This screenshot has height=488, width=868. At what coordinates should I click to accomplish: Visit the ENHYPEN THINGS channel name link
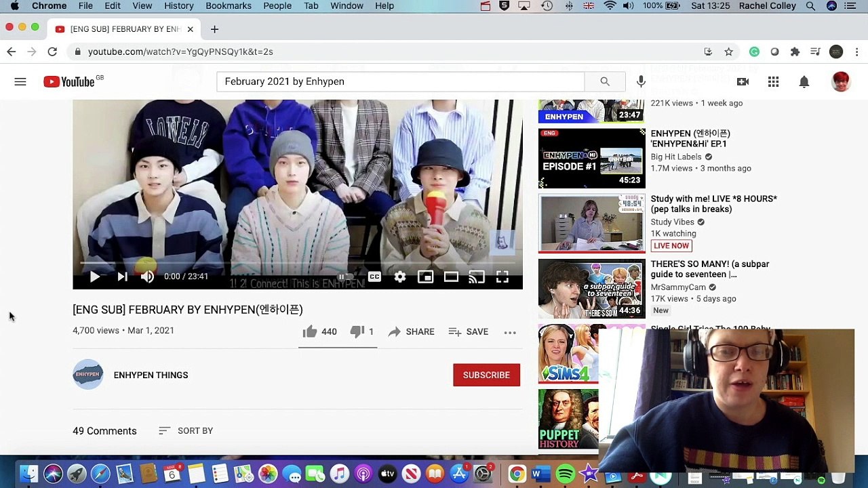point(151,375)
